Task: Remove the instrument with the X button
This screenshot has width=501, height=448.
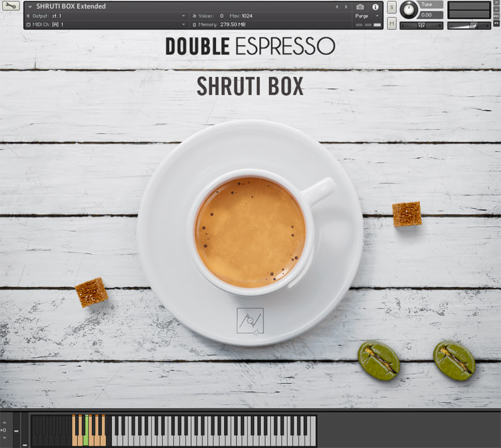Action: 496,3
